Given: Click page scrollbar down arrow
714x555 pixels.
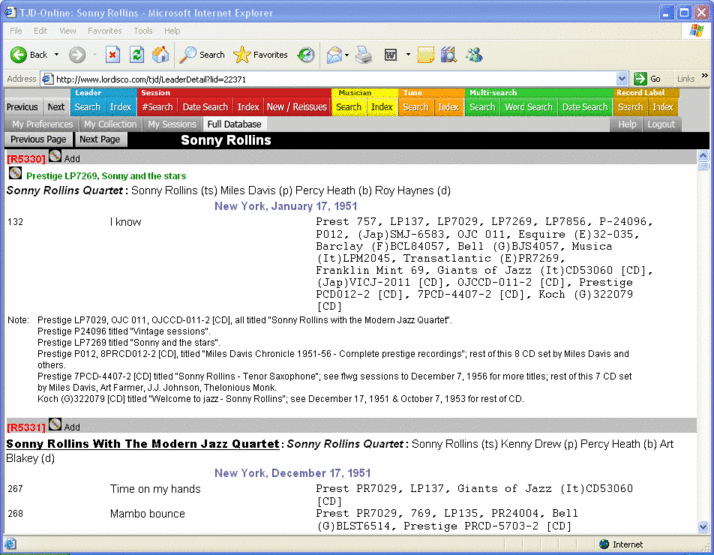Looking at the screenshot, I should (703, 527).
